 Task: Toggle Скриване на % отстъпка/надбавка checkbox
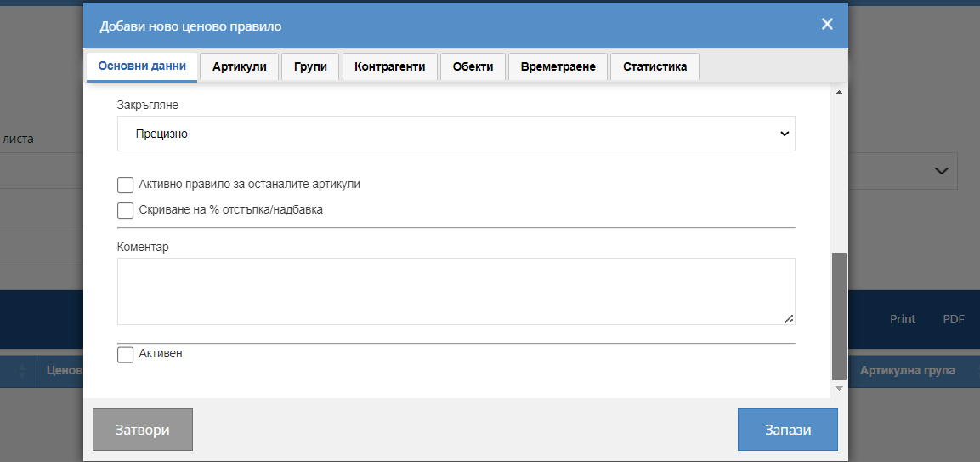coord(126,210)
